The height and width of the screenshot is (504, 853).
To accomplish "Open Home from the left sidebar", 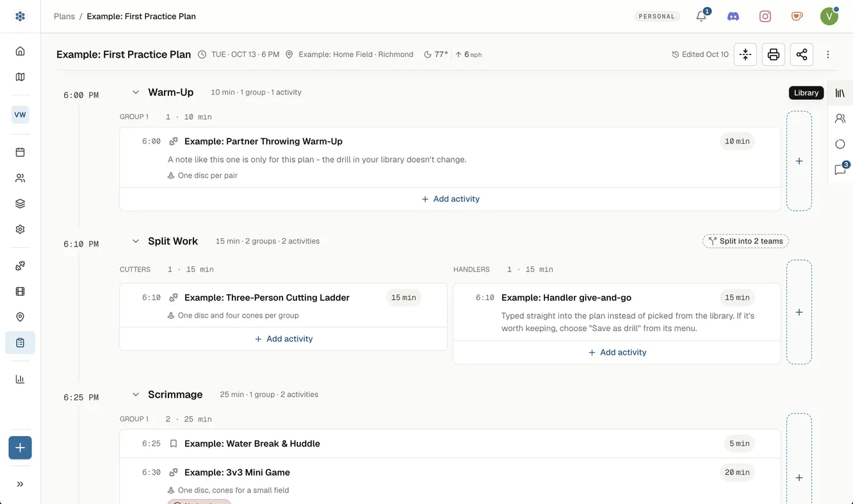I will (x=20, y=51).
